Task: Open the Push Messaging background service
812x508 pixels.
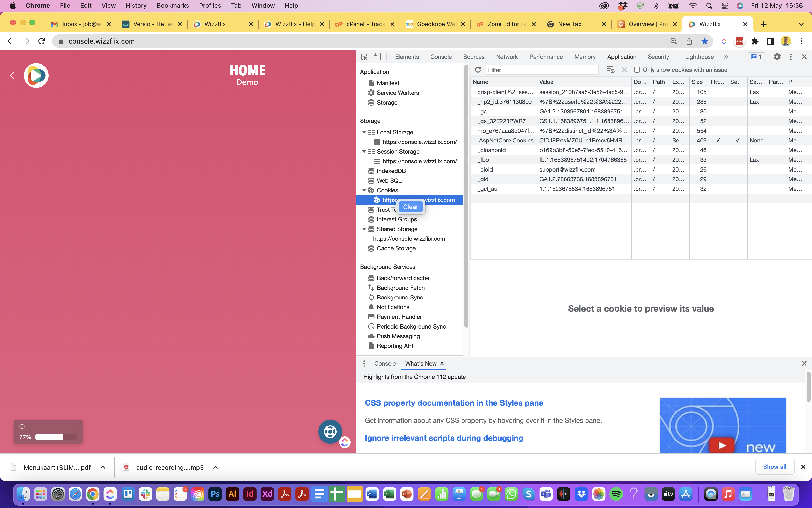Action: [x=398, y=336]
